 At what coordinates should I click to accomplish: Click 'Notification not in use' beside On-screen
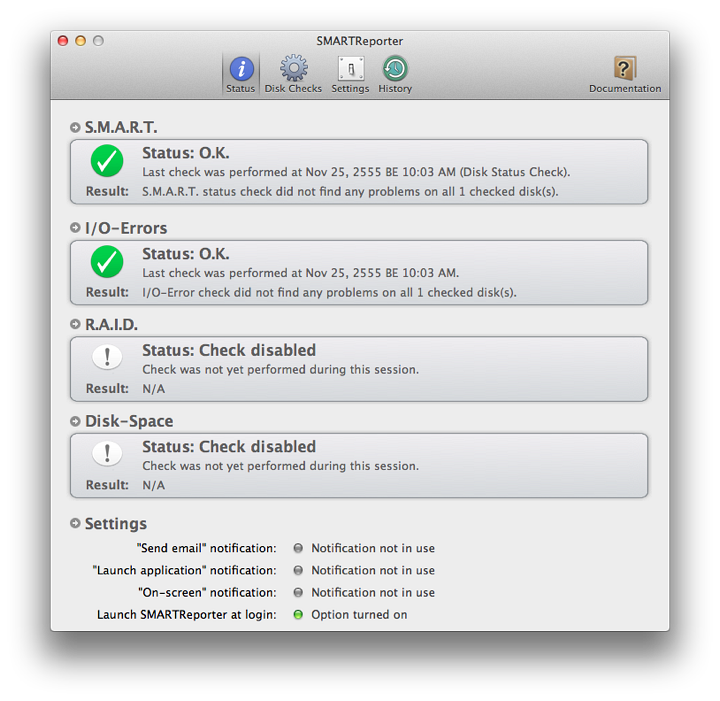click(x=373, y=592)
